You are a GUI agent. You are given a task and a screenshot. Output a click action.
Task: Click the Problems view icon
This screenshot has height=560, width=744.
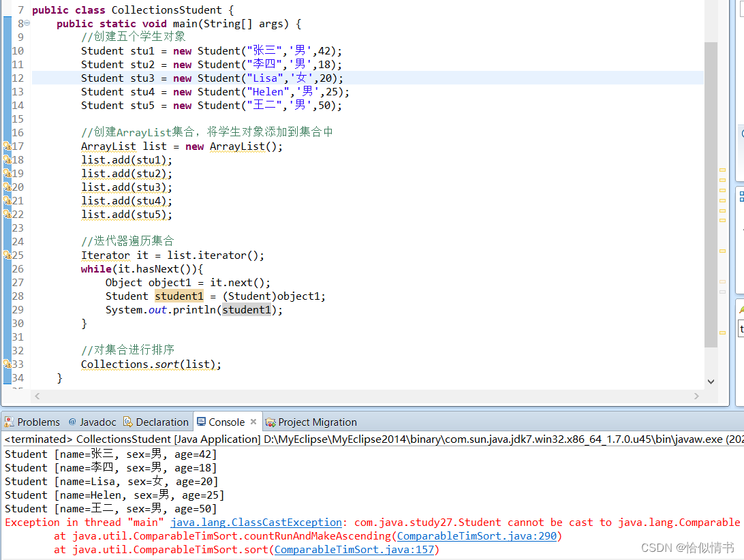(9, 422)
